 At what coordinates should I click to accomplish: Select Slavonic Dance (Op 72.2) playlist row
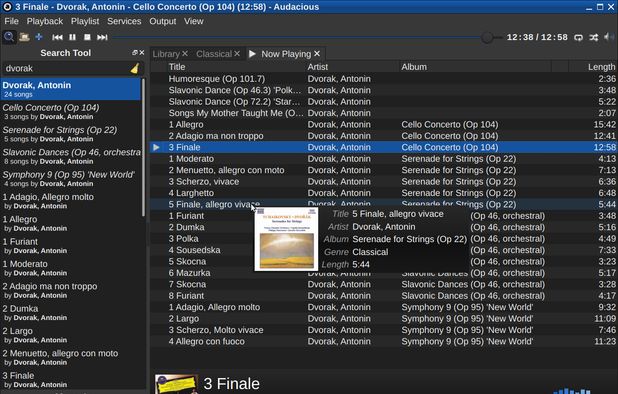384,102
